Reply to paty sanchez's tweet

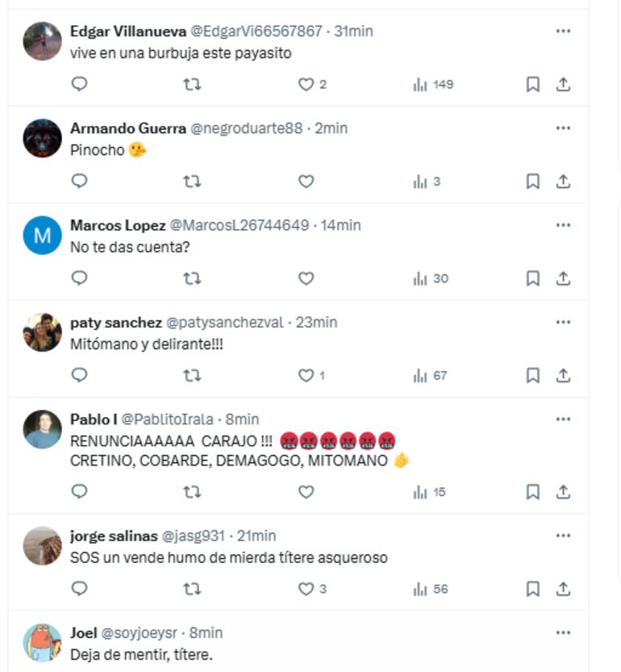coord(79,375)
